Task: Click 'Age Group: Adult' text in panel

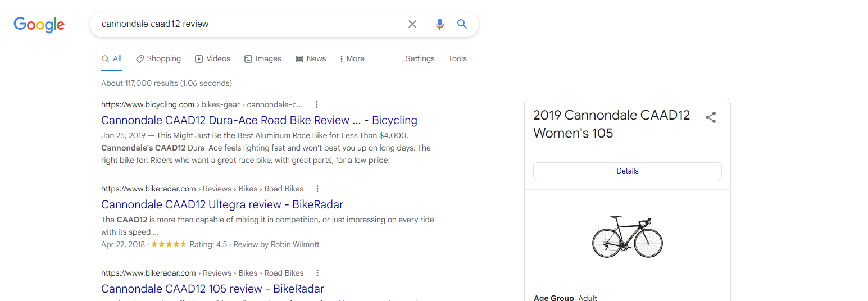Action: [565, 298]
